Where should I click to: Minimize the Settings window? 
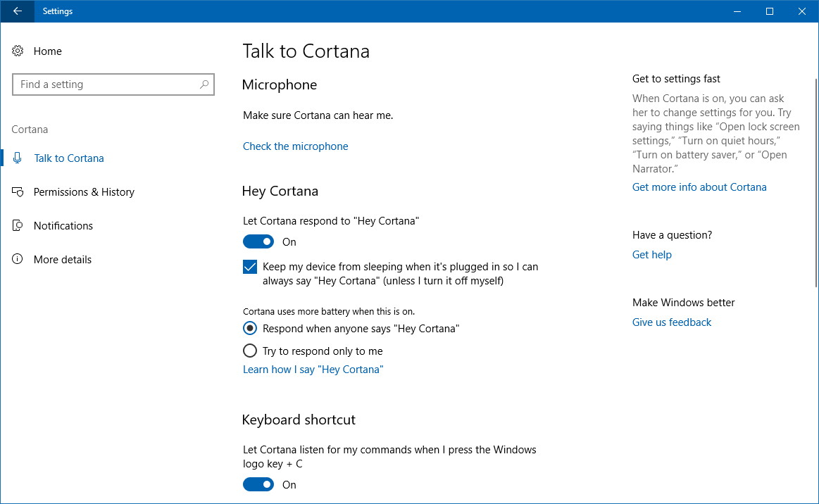tap(737, 11)
